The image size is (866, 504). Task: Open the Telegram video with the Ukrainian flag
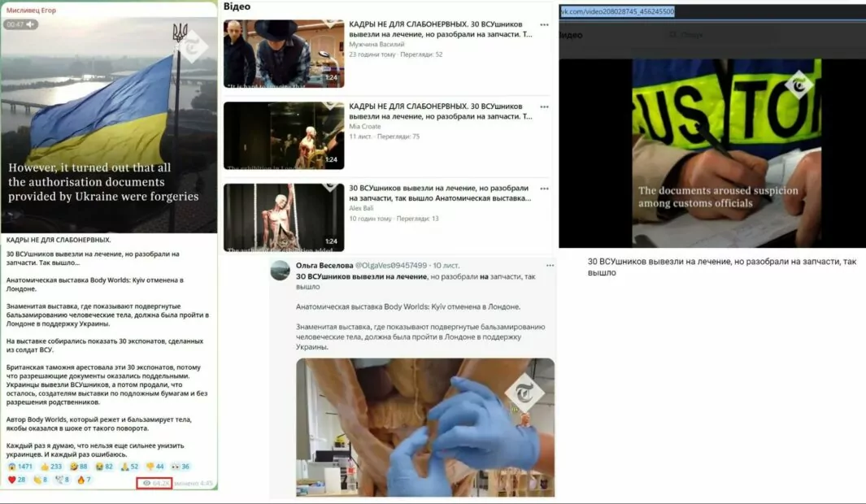click(109, 124)
